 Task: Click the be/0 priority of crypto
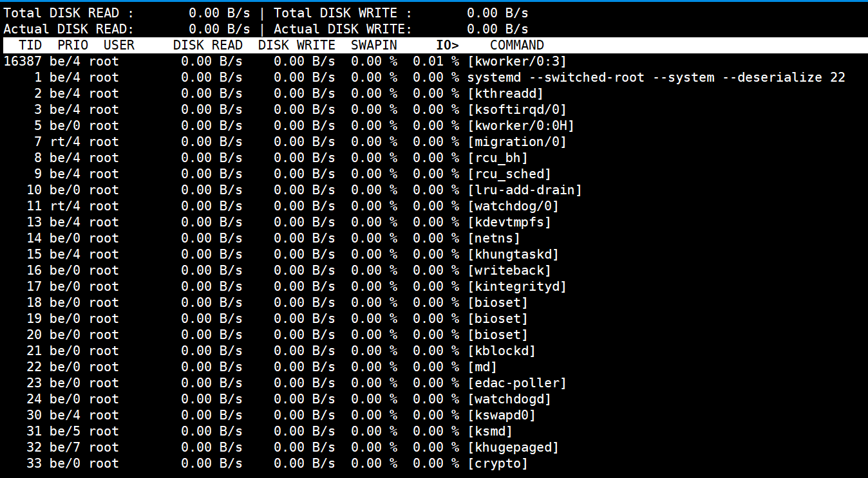point(65,463)
